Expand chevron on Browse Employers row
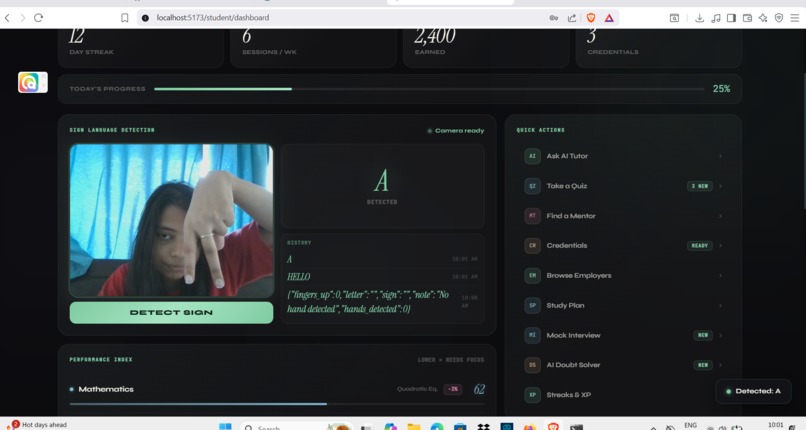This screenshot has height=430, width=806. 720,275
